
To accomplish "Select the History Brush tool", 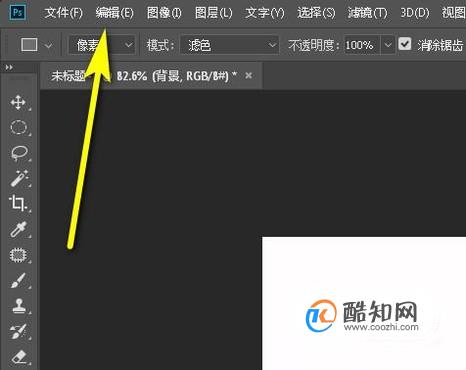I will (18, 331).
